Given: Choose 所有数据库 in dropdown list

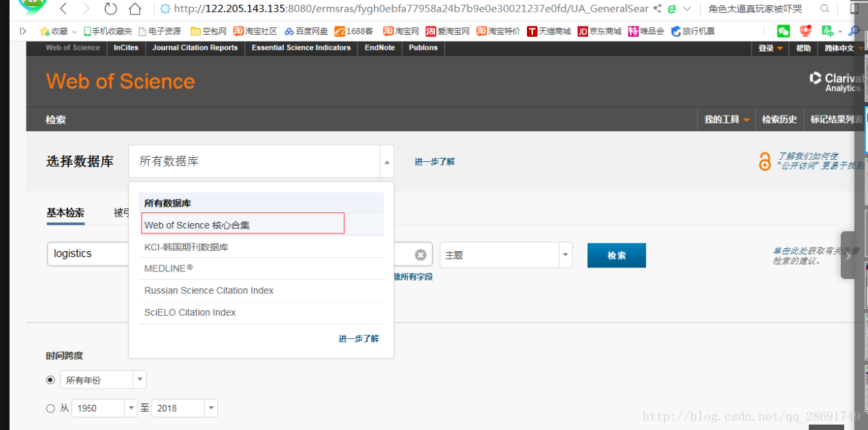Looking at the screenshot, I should click(x=261, y=203).
